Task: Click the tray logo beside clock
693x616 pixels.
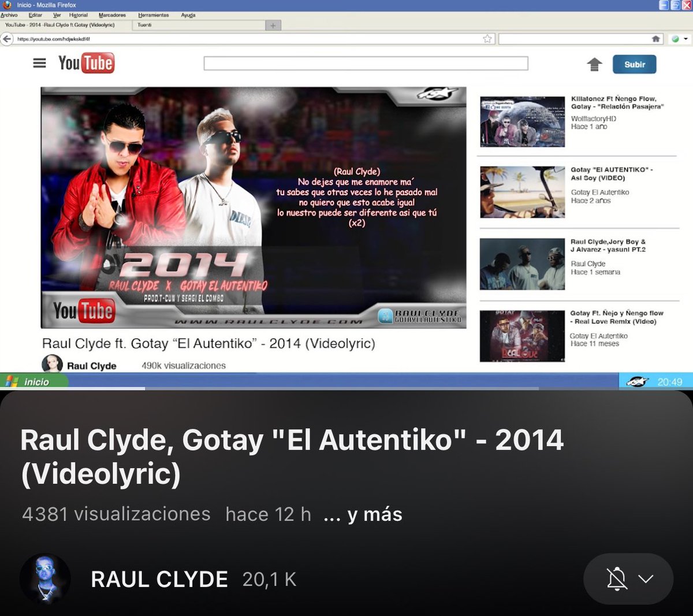Action: click(638, 382)
